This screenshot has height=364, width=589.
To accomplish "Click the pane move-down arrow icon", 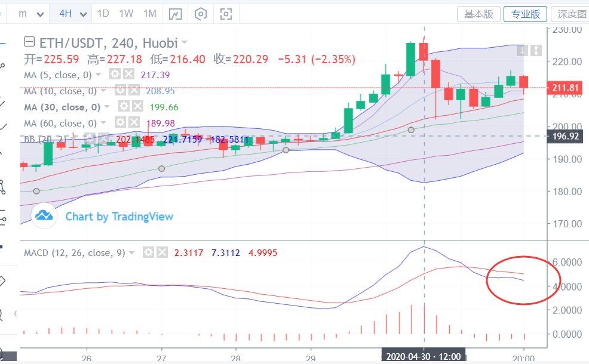I will (x=522, y=50).
